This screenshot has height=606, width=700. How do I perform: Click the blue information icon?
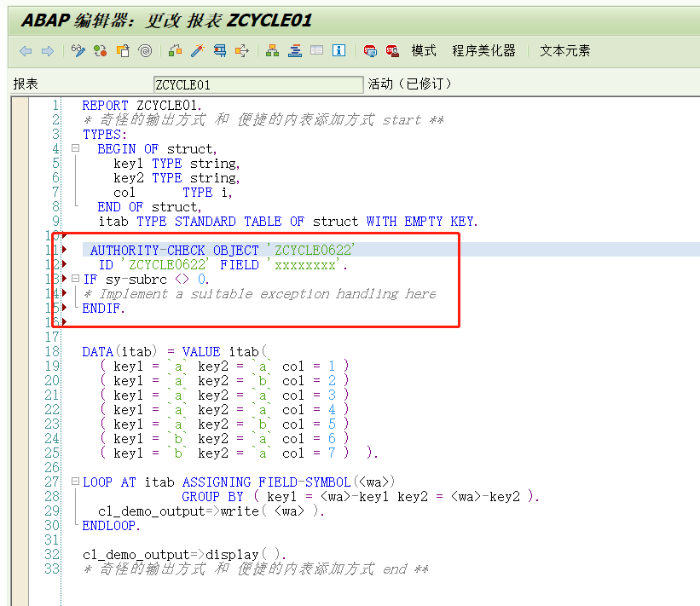338,50
